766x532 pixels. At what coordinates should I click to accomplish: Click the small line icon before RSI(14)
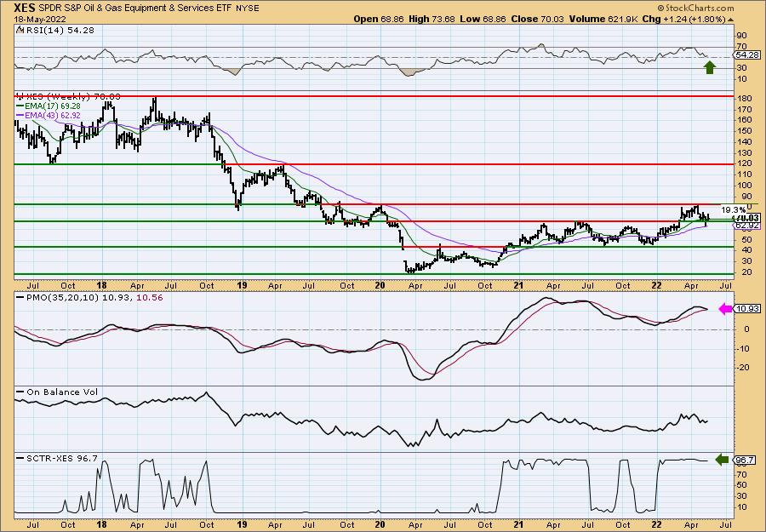(20, 30)
